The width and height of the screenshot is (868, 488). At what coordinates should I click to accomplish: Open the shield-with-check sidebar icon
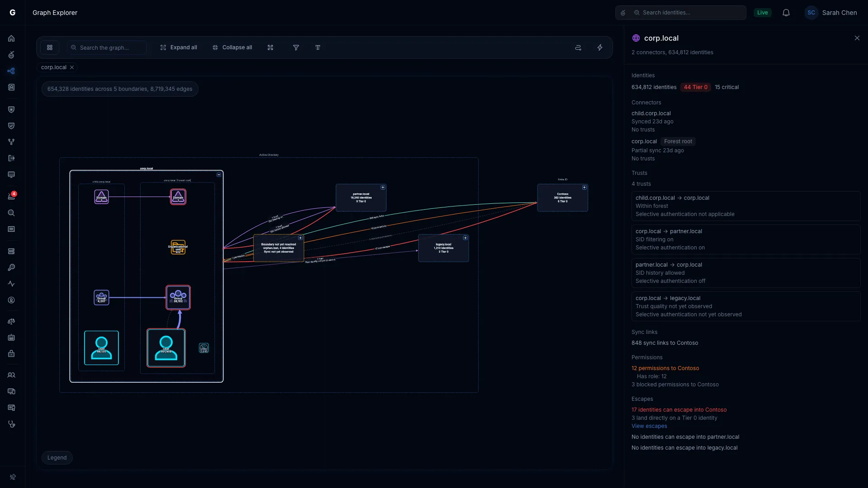tap(11, 126)
